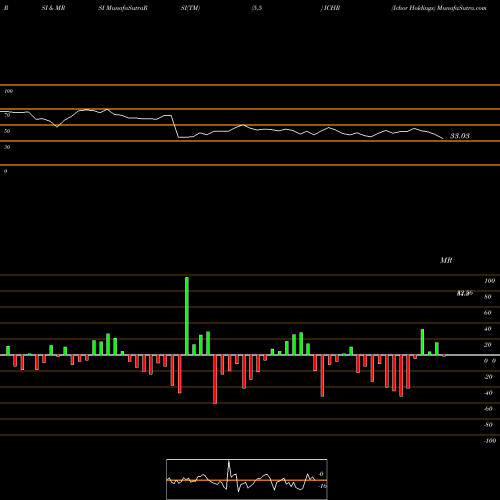Click the 'MR' panel label
Image resolution: width=500 pixels, height=500 pixels.
tap(446, 260)
